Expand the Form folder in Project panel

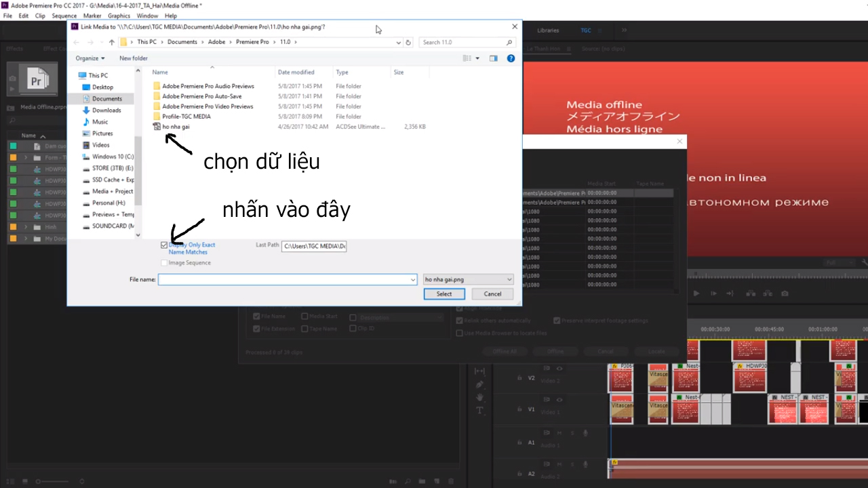coord(26,157)
